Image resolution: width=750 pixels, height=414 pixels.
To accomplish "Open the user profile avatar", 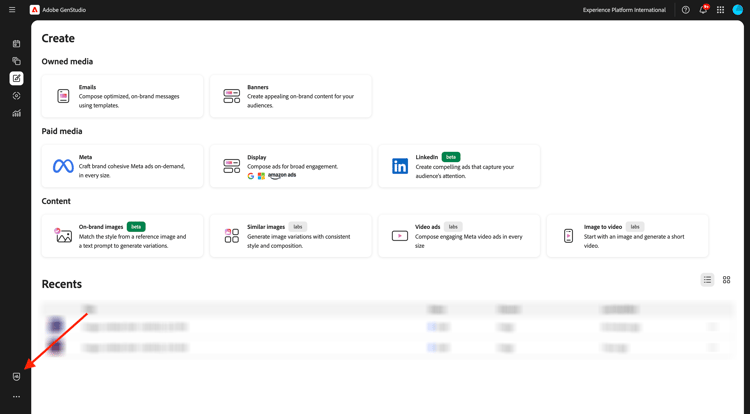I will (x=738, y=10).
